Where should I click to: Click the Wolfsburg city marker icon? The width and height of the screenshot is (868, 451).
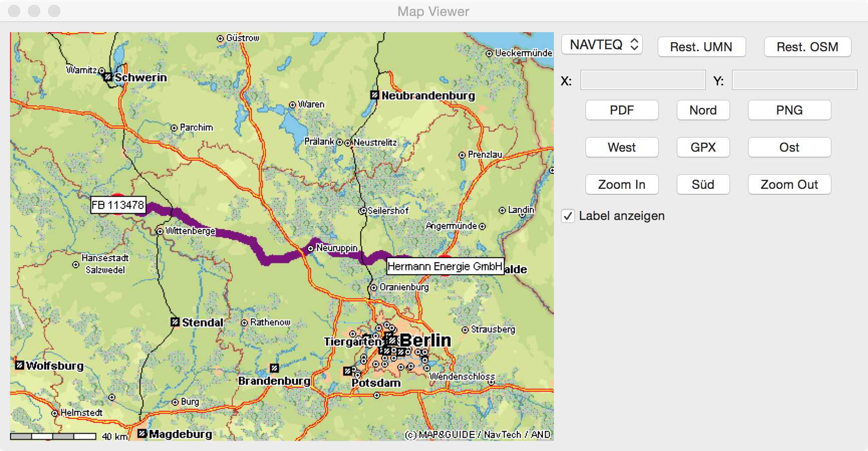pos(20,365)
